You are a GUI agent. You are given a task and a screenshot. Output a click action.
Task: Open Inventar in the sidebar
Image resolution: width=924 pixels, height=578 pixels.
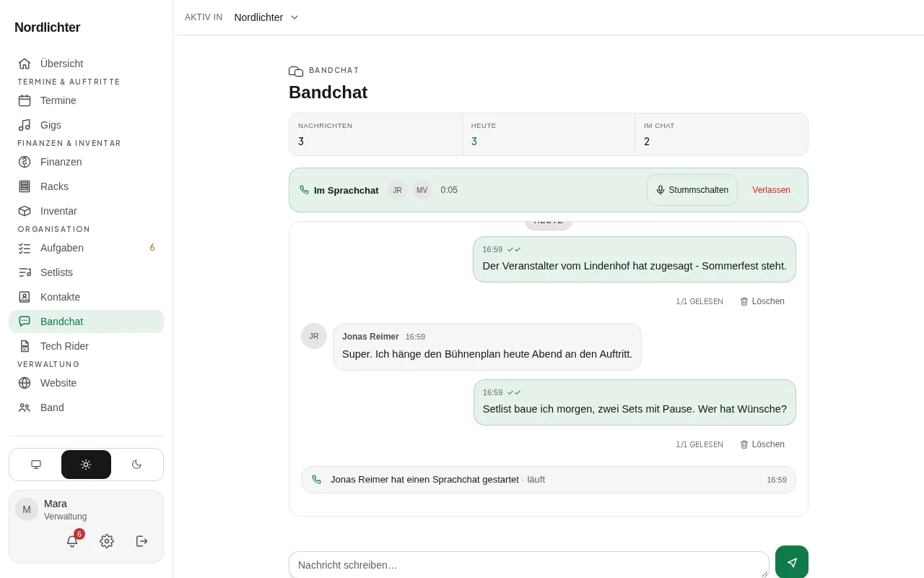coord(87,211)
